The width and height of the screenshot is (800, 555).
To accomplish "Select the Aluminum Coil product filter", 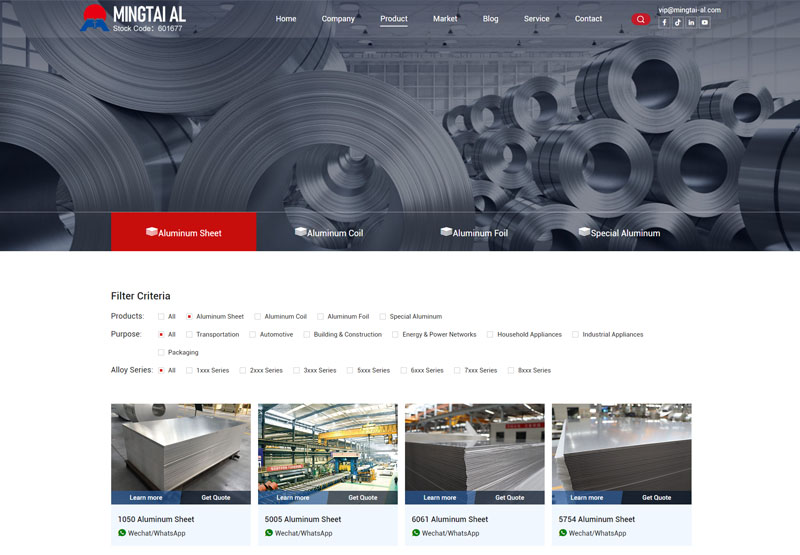I will tap(258, 317).
